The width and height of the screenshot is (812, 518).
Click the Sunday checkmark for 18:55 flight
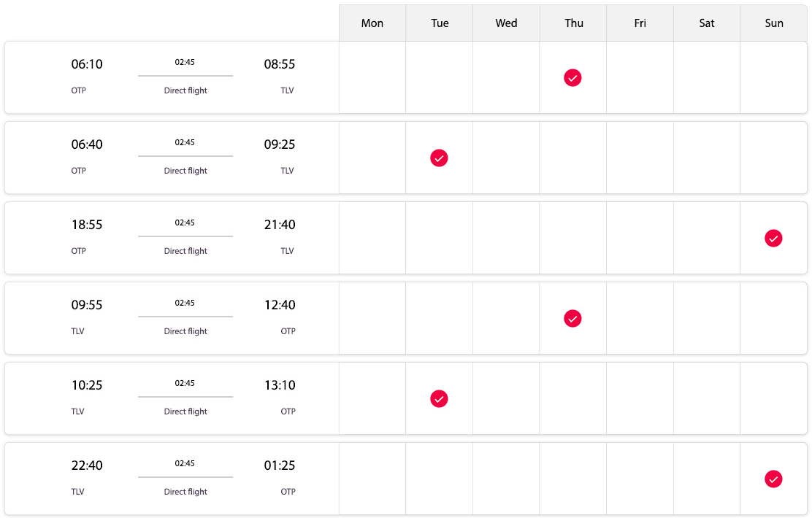(773, 238)
